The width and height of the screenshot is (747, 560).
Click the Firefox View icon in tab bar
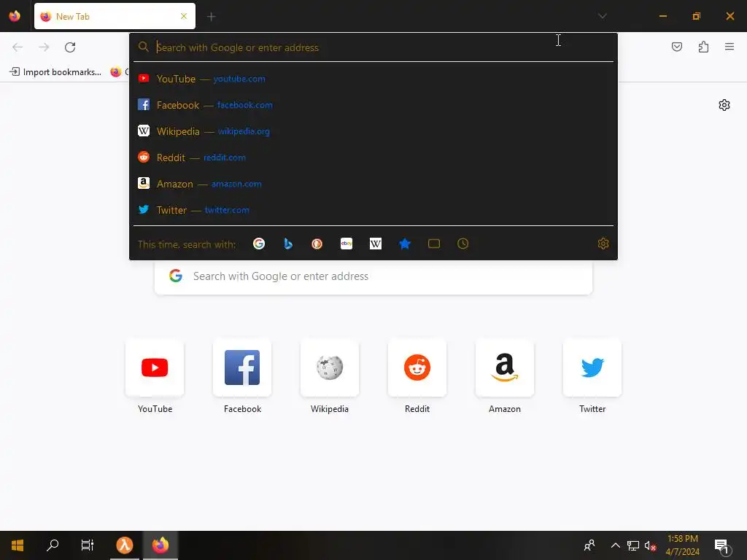15,16
